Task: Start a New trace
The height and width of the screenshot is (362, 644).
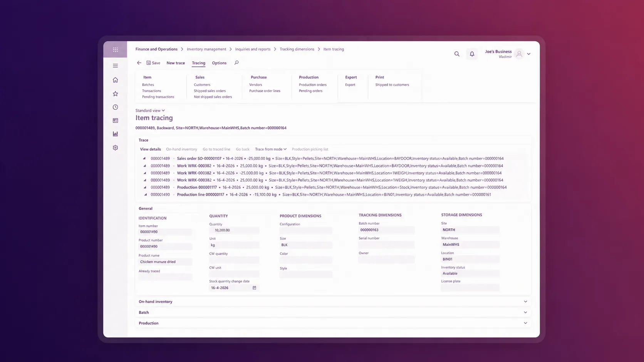Action: (x=176, y=63)
